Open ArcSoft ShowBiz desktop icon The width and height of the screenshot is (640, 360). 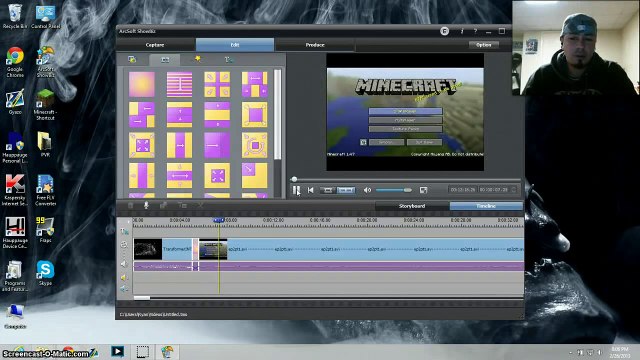(x=45, y=62)
